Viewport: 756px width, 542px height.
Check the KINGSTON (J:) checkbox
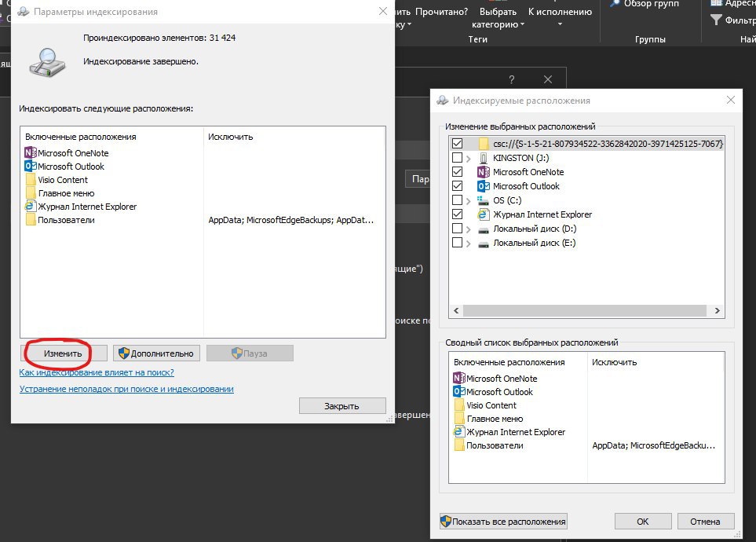point(457,157)
